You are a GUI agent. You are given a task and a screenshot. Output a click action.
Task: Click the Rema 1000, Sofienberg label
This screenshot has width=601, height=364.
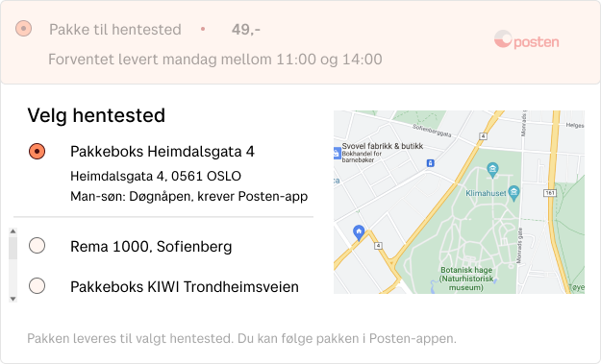pyautogui.click(x=151, y=247)
